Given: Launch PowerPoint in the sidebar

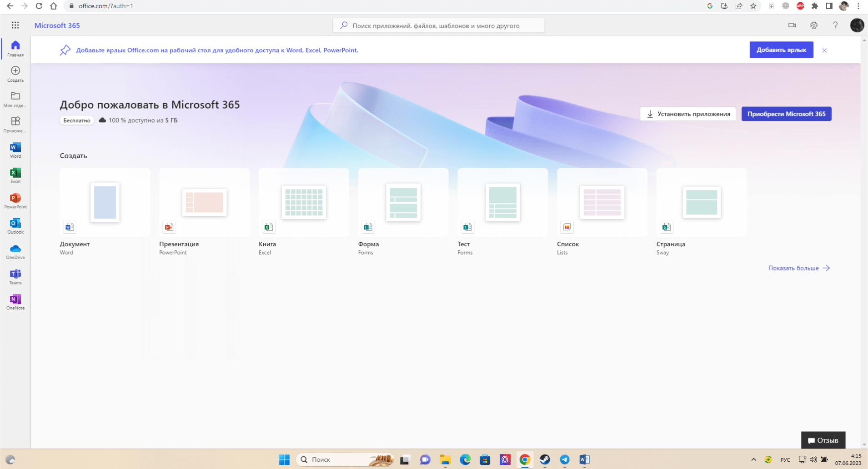Looking at the screenshot, I should [15, 200].
